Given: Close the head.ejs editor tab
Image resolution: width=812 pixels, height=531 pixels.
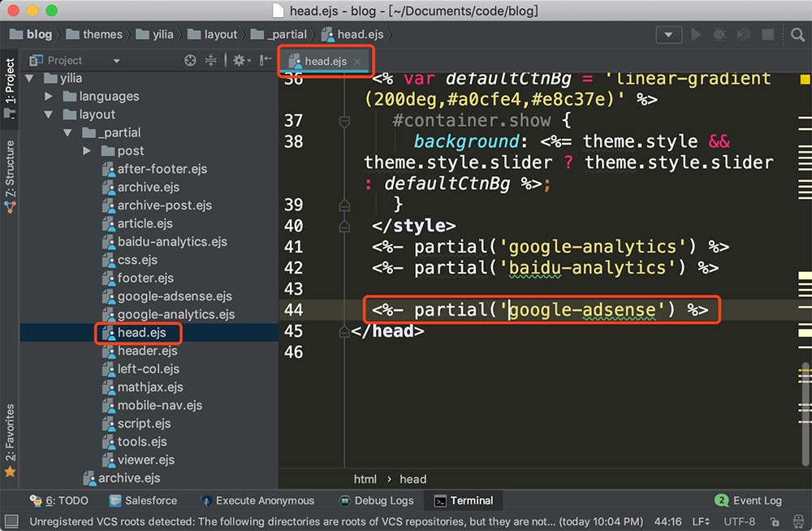Looking at the screenshot, I should (356, 61).
